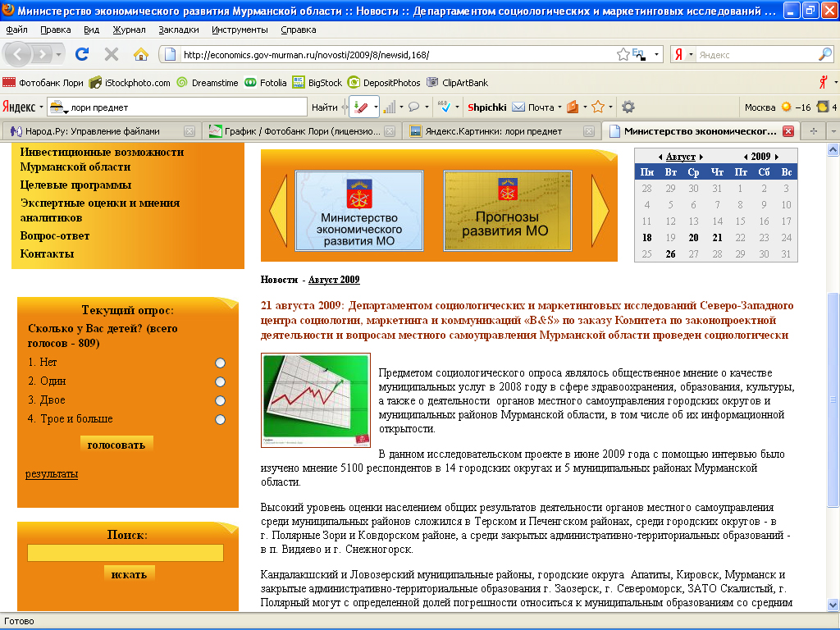Reload the current page

[82, 54]
